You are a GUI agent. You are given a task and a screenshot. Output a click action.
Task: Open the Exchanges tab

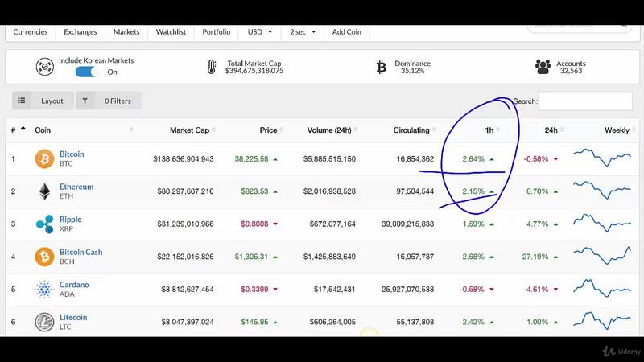[x=80, y=31]
